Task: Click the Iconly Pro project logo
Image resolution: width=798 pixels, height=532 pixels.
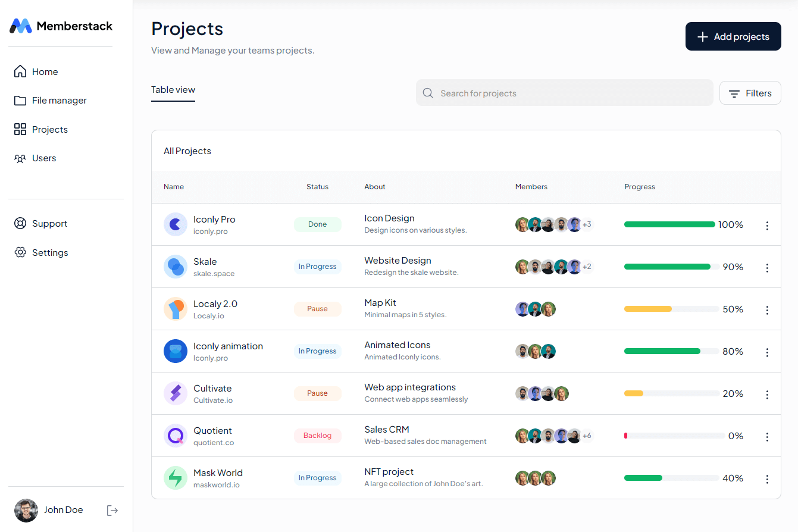Action: click(176, 224)
